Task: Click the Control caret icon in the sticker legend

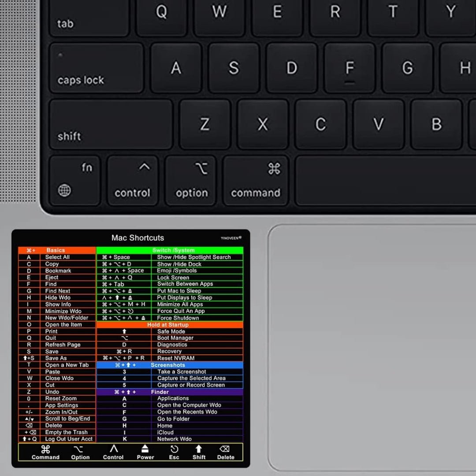Action: pyautogui.click(x=113, y=449)
